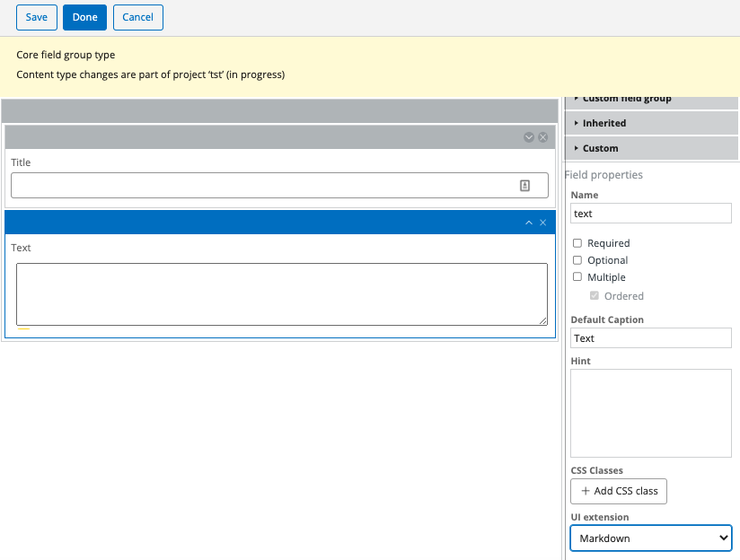Click the Done button

pyautogui.click(x=84, y=17)
